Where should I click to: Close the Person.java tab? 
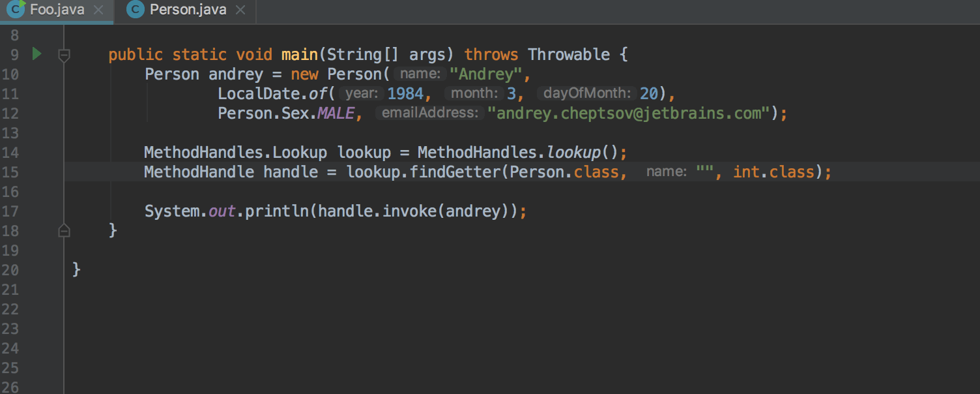[240, 10]
